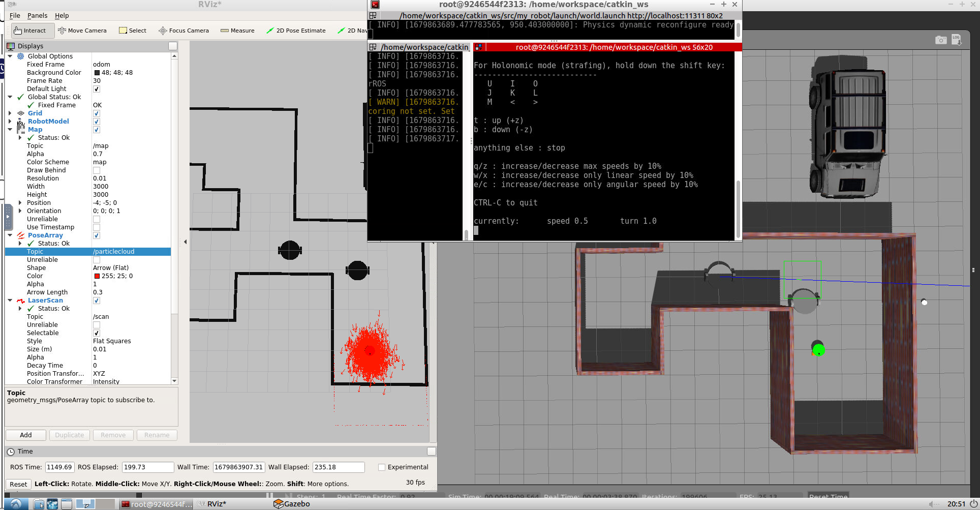
Task: Choose the Select tool in RViz
Action: coord(133,31)
